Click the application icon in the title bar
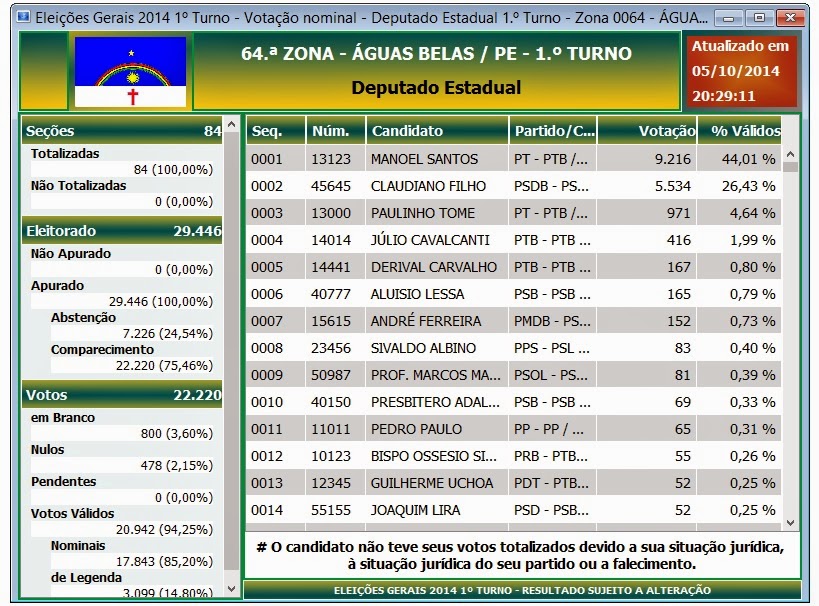 pos(24,17)
